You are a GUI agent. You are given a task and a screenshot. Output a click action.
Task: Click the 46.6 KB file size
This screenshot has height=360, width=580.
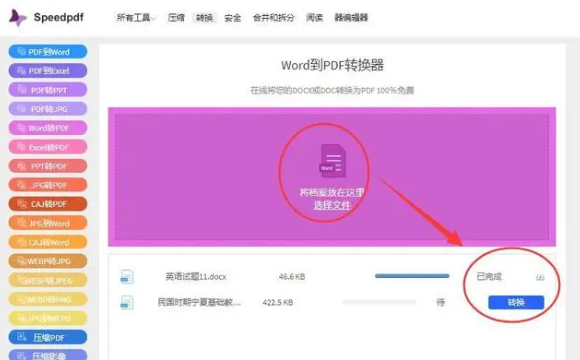coord(292,277)
